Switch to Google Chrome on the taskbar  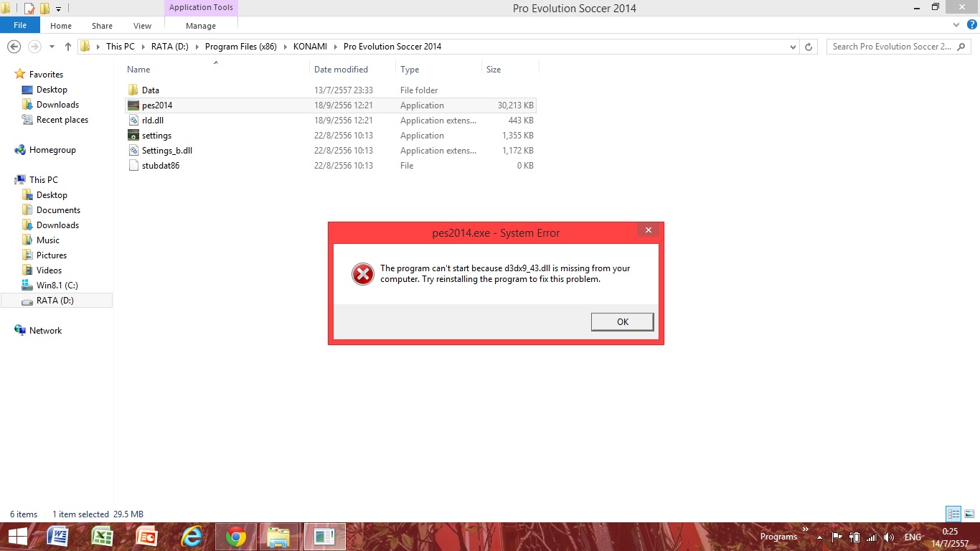236,537
